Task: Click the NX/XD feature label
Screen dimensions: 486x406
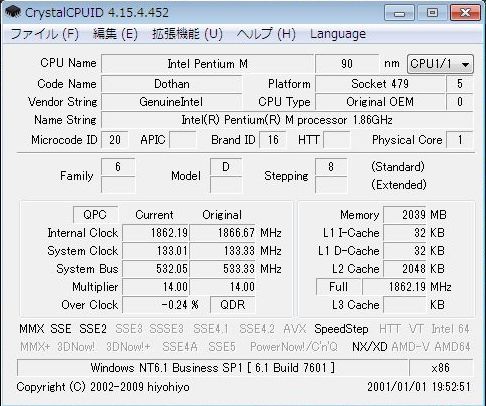Action: (369, 347)
